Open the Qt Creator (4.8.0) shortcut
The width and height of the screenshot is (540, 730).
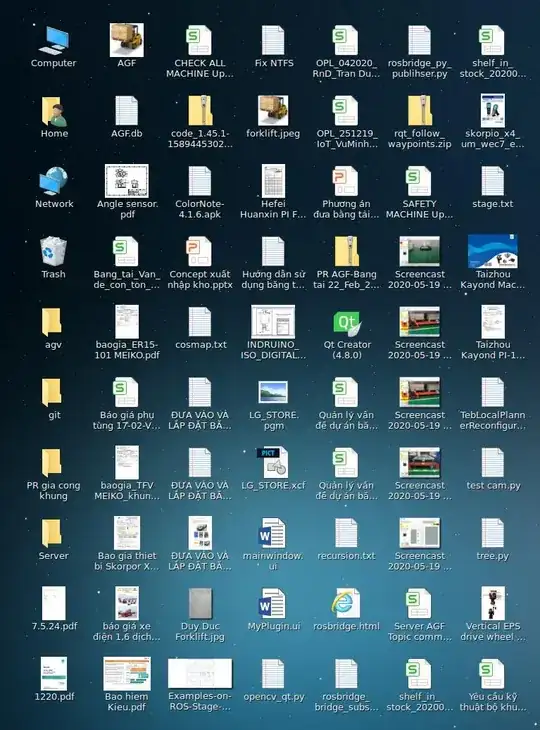pyautogui.click(x=347, y=324)
